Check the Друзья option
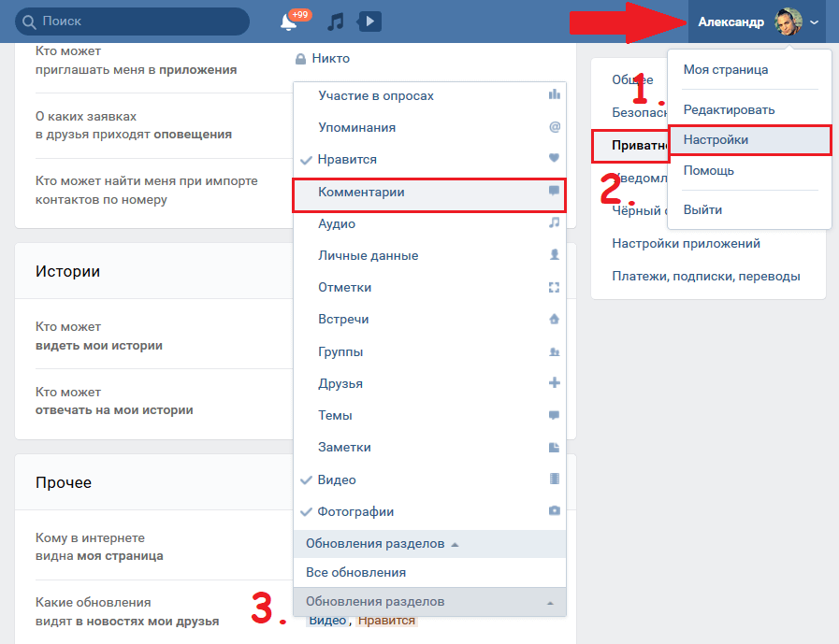 tap(429, 383)
